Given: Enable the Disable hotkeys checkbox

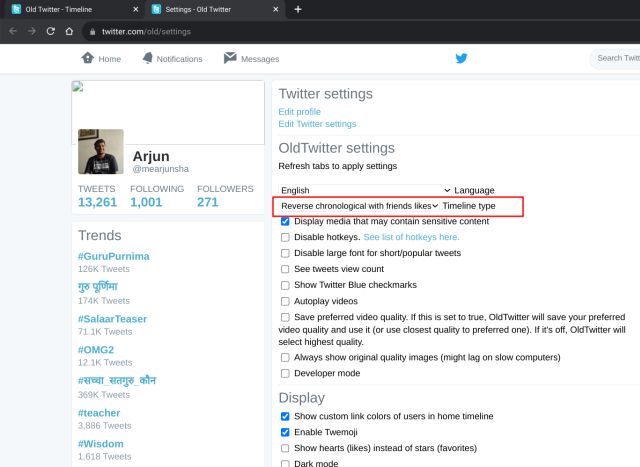Looking at the screenshot, I should click(x=285, y=237).
